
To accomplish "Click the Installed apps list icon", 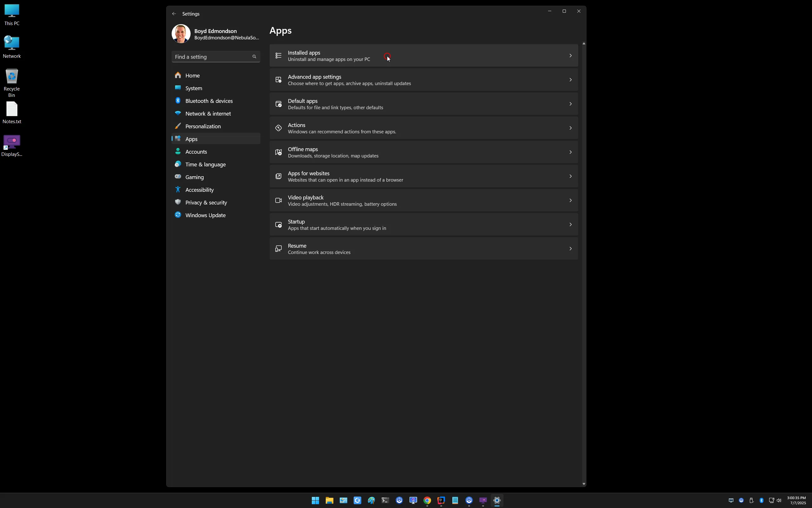I will click(x=278, y=56).
